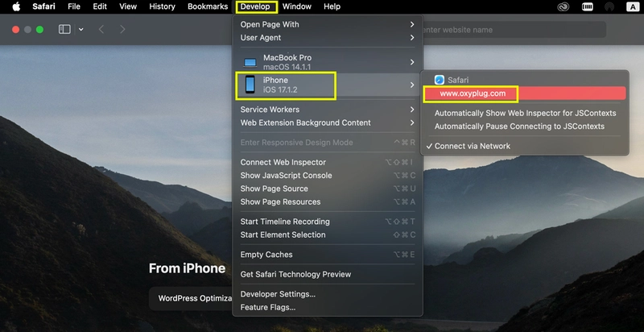Click the Safari header in iPhone submenu
Viewport: 644px width, 332px height.
tap(457, 80)
